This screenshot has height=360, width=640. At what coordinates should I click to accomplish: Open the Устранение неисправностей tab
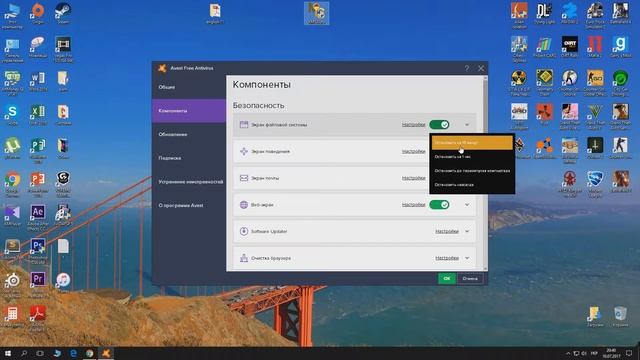tap(189, 182)
